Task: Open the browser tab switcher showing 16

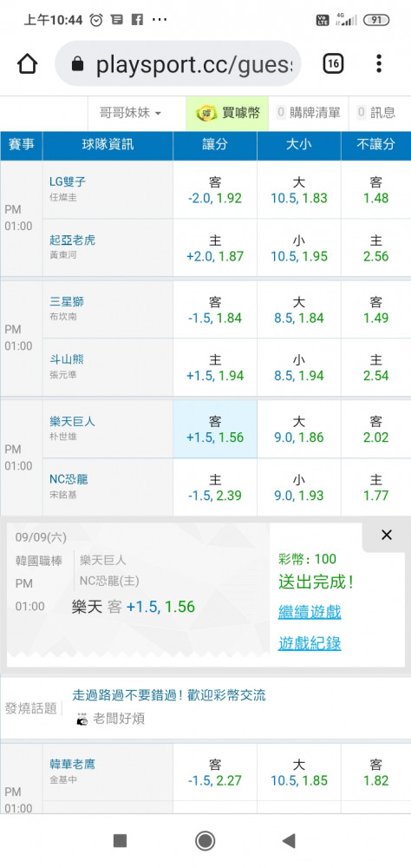Action: click(x=332, y=64)
